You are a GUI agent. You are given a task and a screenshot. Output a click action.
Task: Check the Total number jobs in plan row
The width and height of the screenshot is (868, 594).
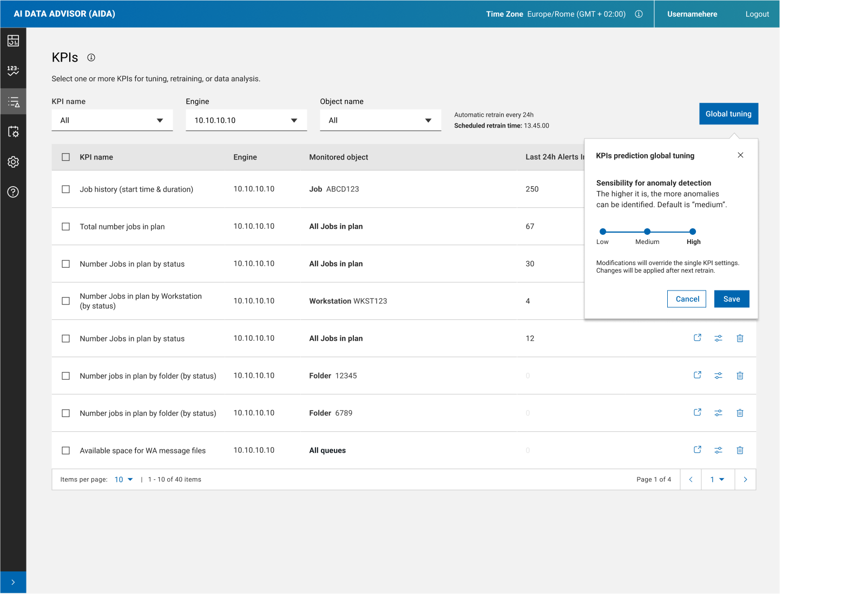coord(66,227)
